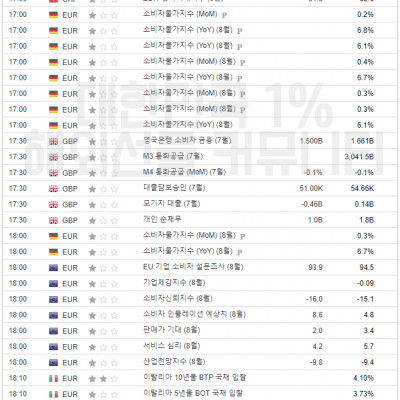Select the forecast value 93.9
The height and width of the screenshot is (400, 400).
click(x=315, y=268)
